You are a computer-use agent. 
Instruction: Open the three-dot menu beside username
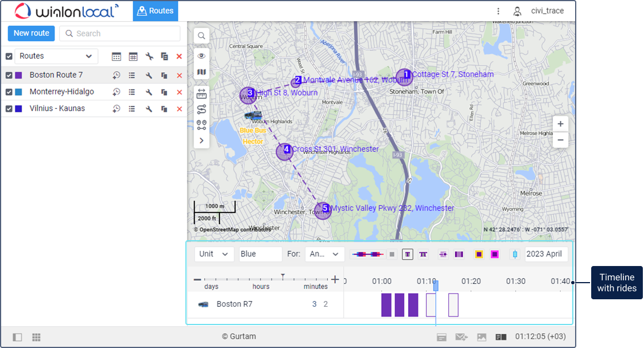pos(498,11)
